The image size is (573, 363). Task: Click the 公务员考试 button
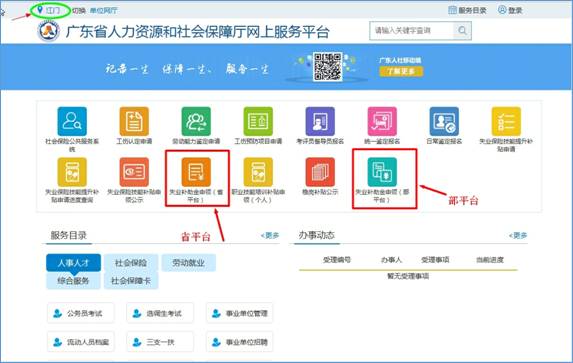click(x=80, y=313)
